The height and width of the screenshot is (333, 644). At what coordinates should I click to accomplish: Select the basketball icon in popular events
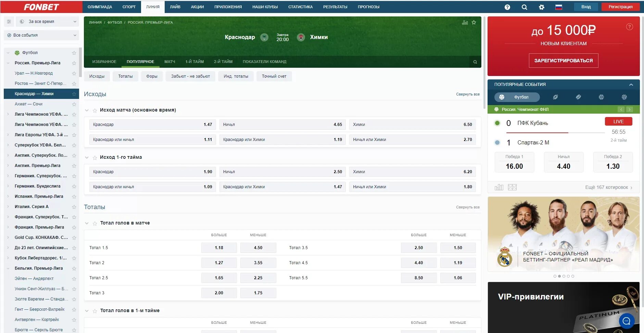click(x=601, y=97)
